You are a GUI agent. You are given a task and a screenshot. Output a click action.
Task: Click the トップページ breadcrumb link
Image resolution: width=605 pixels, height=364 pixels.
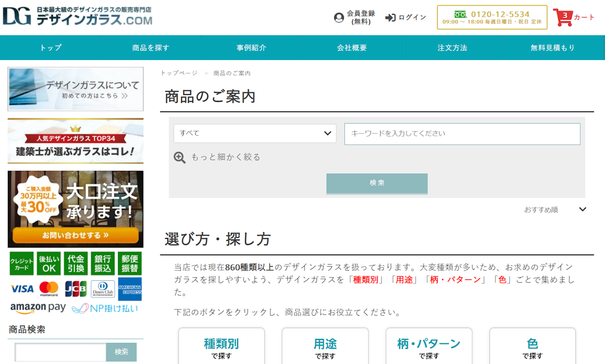tap(179, 73)
